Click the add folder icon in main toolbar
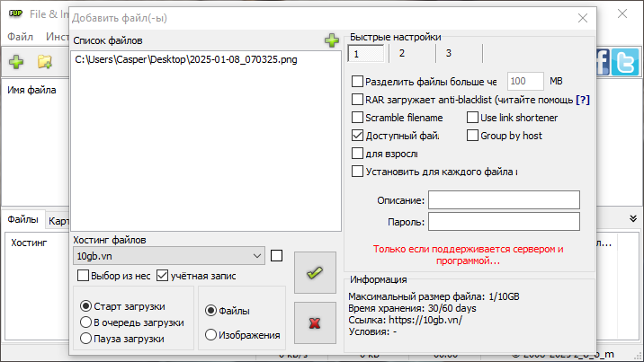 click(45, 62)
